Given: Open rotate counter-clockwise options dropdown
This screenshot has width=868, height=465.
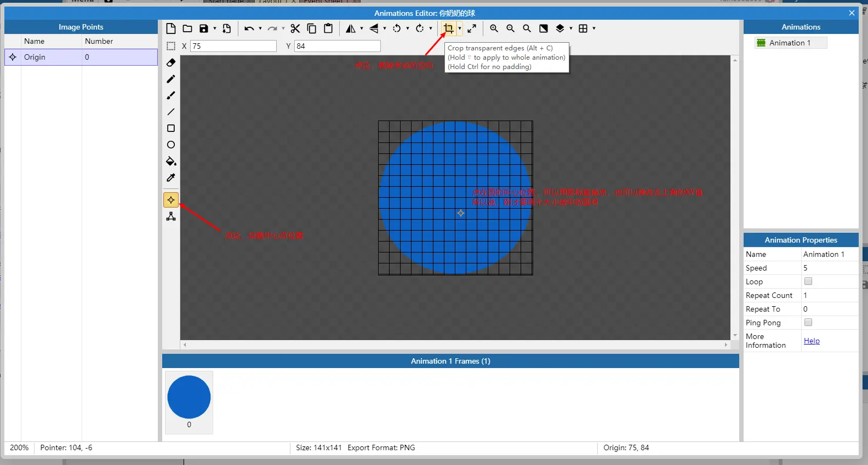Looking at the screenshot, I should click(408, 28).
